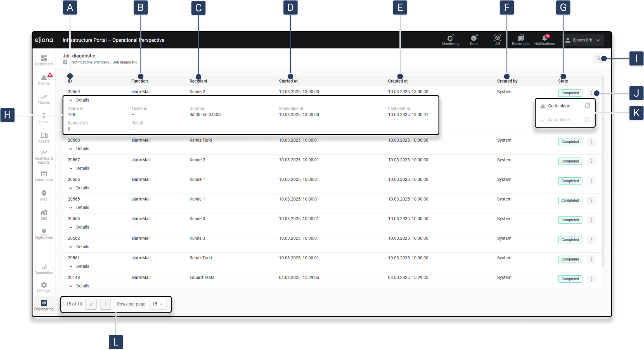
Task: Go to the next page of results
Action: pos(105,304)
